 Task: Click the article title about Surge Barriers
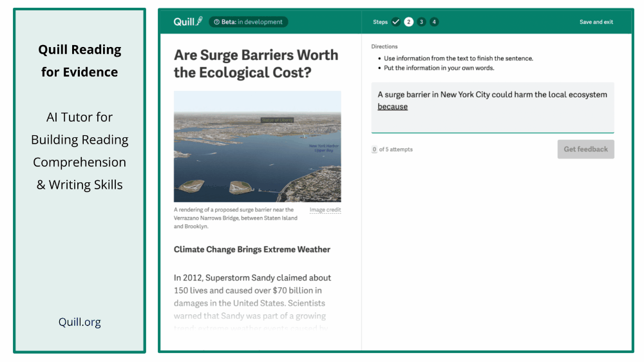[256, 64]
